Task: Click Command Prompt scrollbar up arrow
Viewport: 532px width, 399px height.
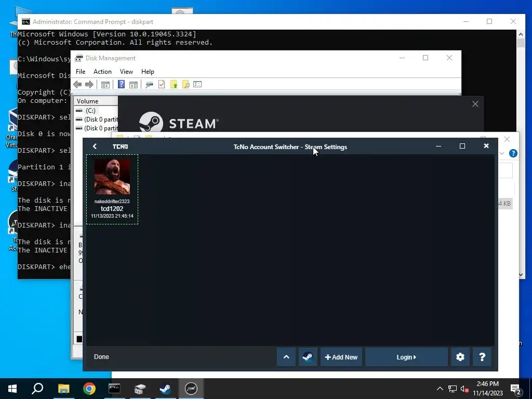Action: [x=521, y=34]
